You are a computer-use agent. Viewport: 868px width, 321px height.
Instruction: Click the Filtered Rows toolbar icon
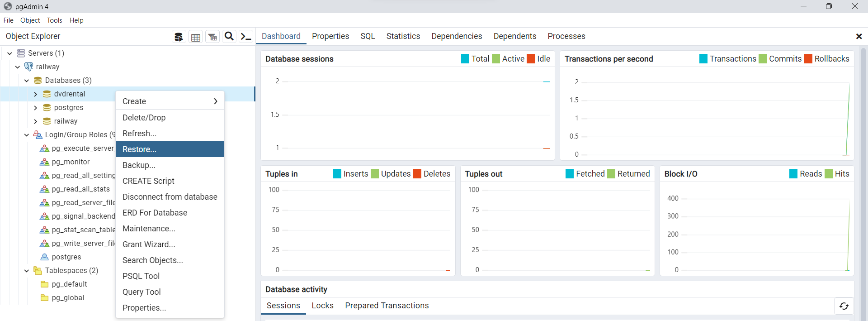(x=212, y=37)
